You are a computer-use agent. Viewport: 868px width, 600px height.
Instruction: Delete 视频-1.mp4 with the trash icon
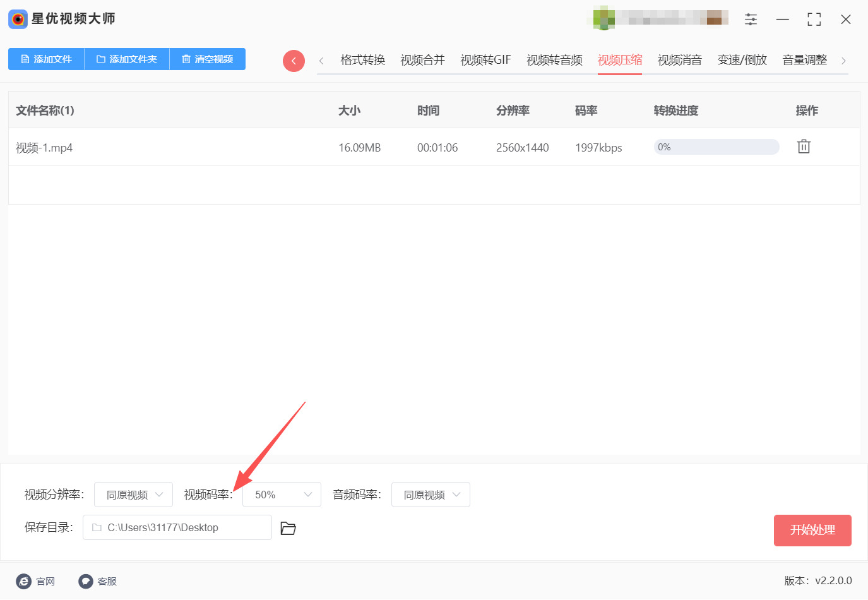point(804,147)
